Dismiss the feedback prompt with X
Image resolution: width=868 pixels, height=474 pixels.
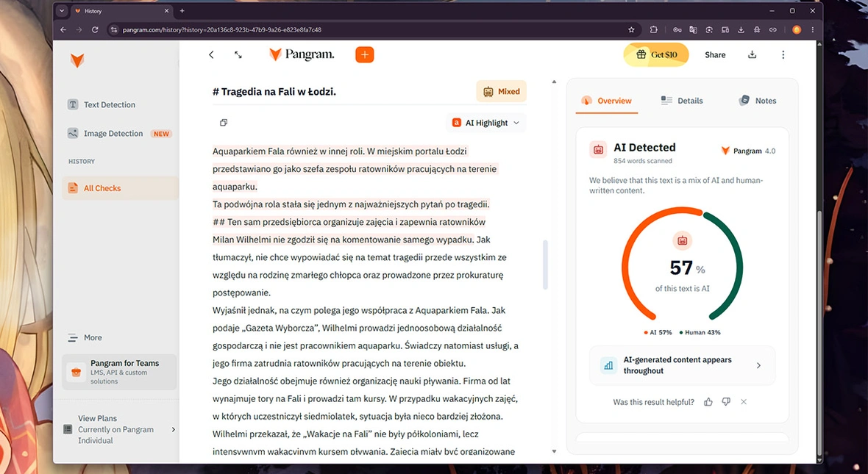[744, 402]
